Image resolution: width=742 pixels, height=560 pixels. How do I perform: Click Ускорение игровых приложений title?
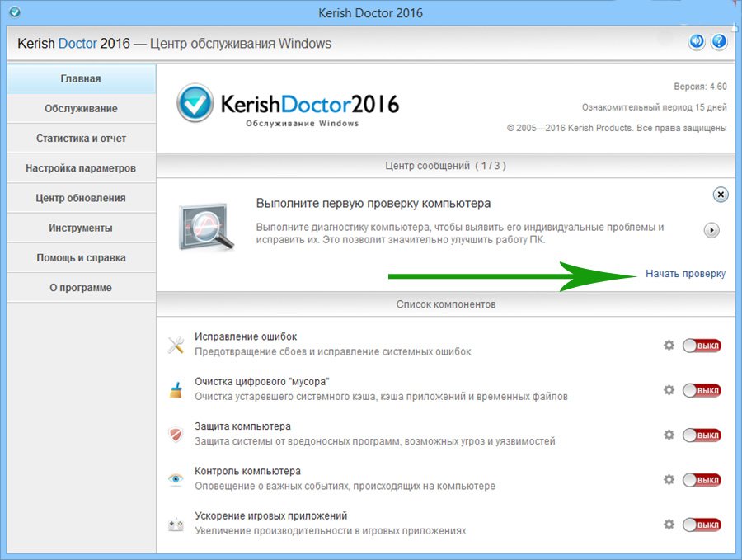(x=270, y=515)
